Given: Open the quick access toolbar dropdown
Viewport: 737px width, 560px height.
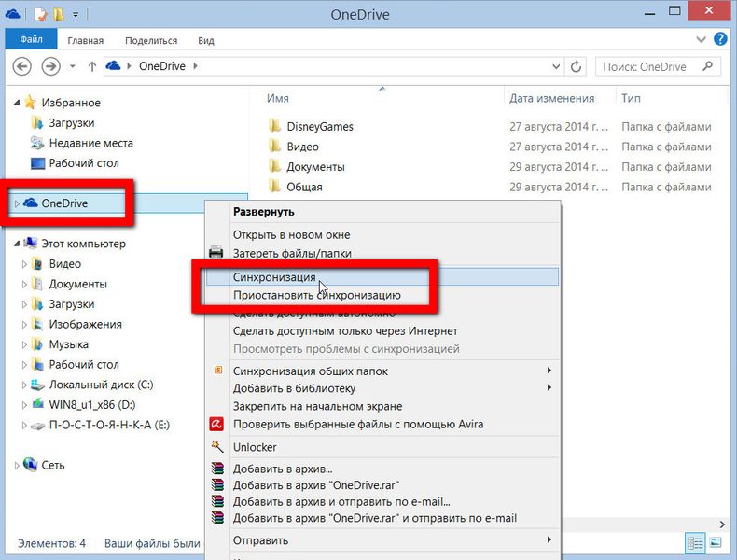Looking at the screenshot, I should pos(76,15).
